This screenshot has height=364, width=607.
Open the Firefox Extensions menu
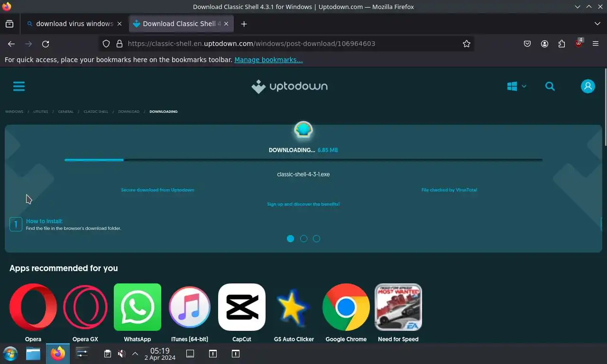pos(561,44)
